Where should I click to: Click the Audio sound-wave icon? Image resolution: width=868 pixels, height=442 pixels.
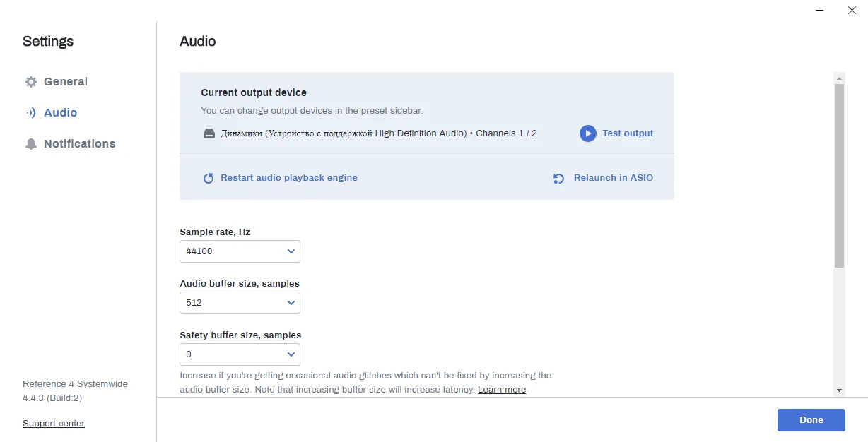point(30,113)
